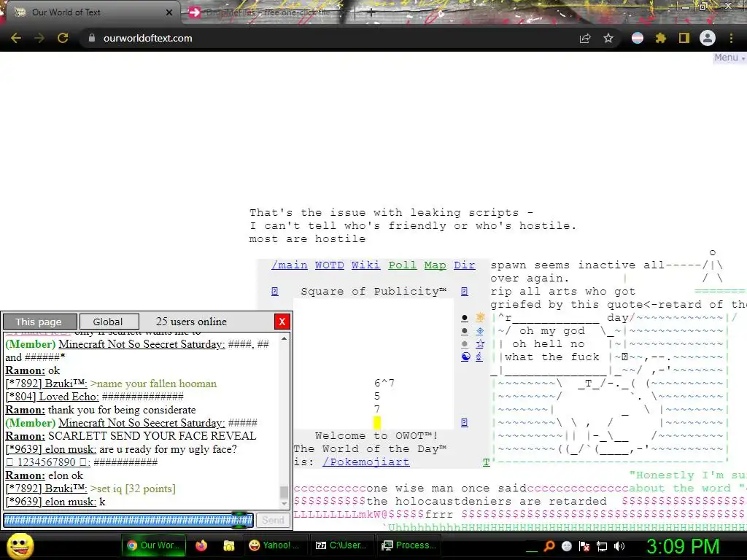The height and width of the screenshot is (560, 747).
Task: Open a new browser tab
Action: pos(371,12)
